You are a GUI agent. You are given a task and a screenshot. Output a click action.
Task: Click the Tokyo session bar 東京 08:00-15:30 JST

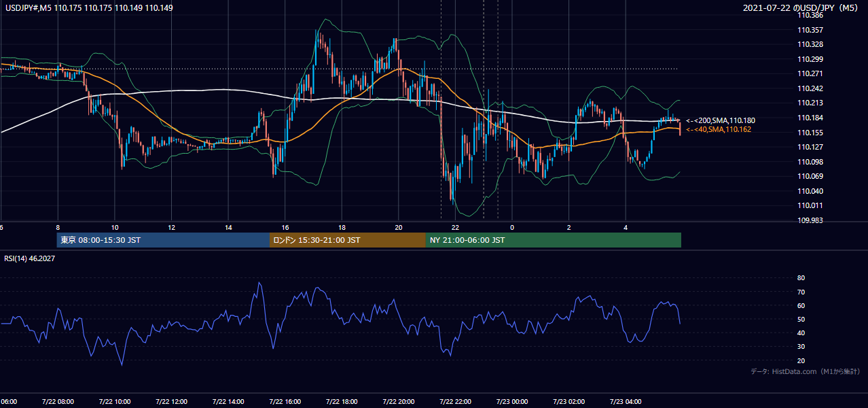pos(164,240)
